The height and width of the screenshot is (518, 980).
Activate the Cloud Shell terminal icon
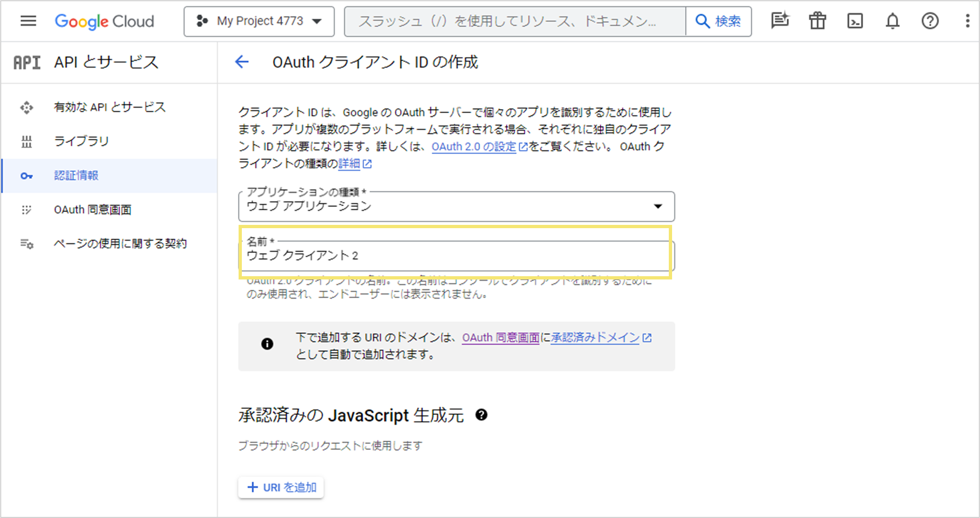tap(854, 21)
